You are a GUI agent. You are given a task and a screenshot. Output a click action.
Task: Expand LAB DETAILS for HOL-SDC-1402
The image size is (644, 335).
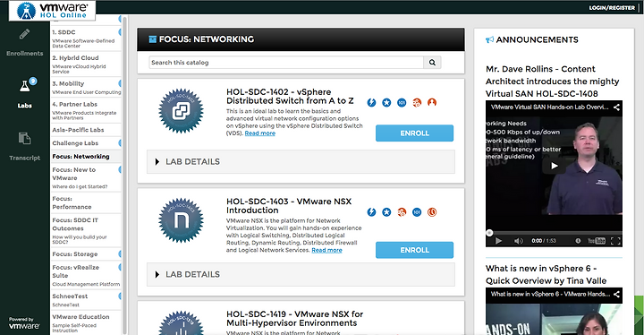click(x=301, y=162)
